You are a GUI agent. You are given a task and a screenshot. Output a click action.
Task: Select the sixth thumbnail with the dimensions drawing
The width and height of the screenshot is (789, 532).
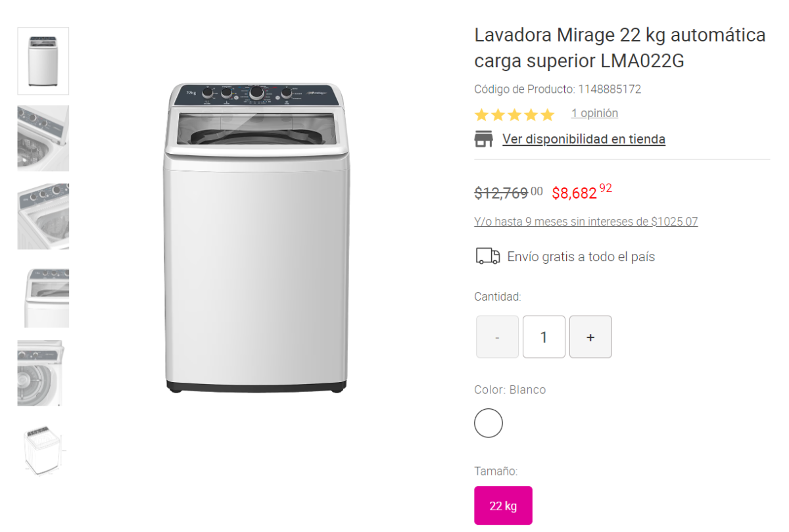(x=43, y=450)
